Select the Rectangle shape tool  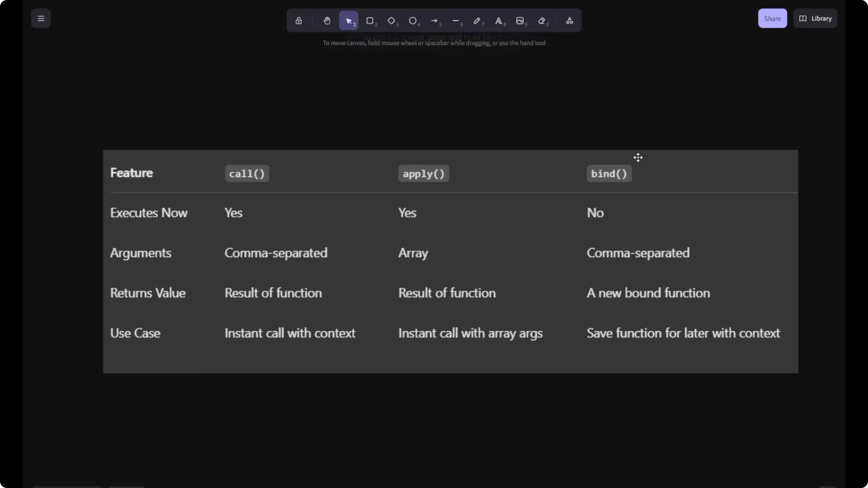[x=370, y=21]
